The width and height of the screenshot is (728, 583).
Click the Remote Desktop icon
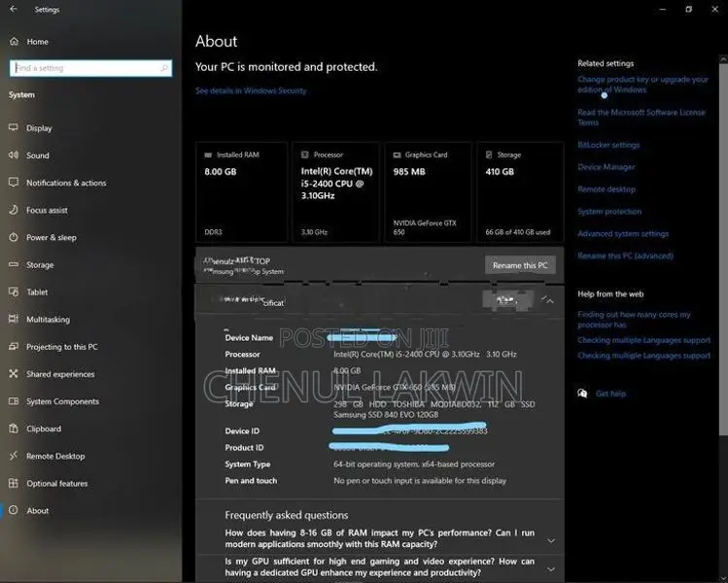[x=14, y=456]
